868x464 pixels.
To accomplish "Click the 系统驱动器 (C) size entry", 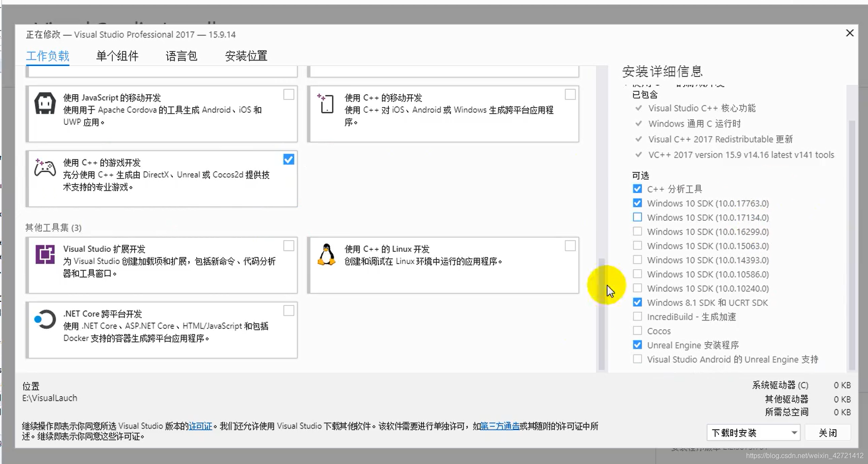I will [801, 385].
